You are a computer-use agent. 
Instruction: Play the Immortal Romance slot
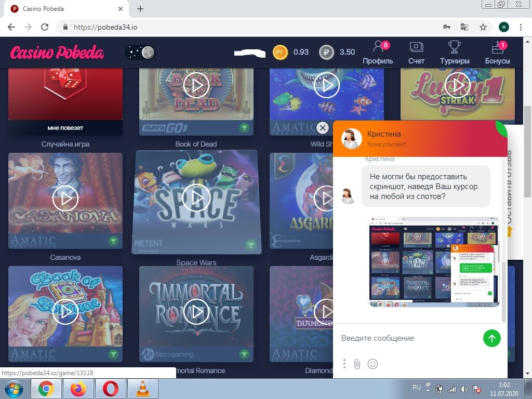point(196,312)
